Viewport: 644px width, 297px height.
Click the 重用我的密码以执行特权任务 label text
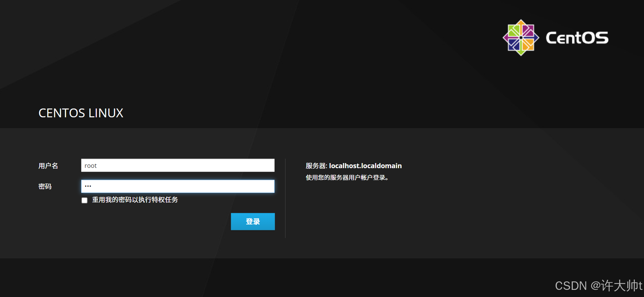click(x=135, y=200)
